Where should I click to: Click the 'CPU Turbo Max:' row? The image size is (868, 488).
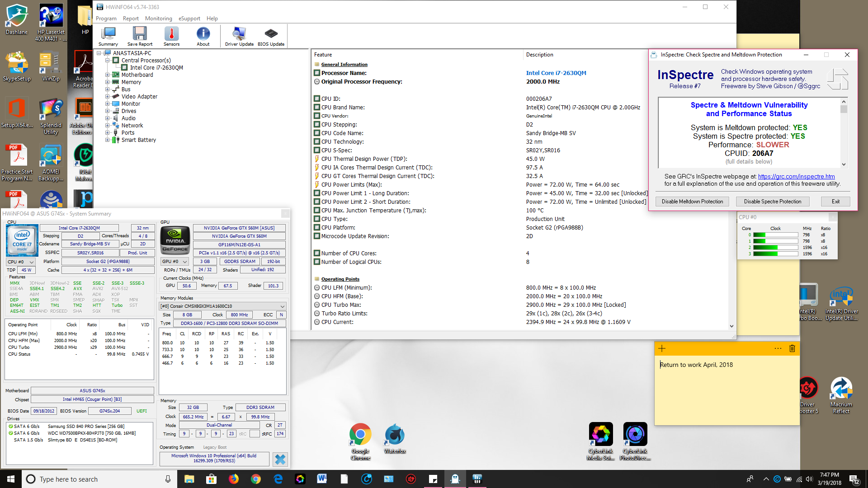520,305
